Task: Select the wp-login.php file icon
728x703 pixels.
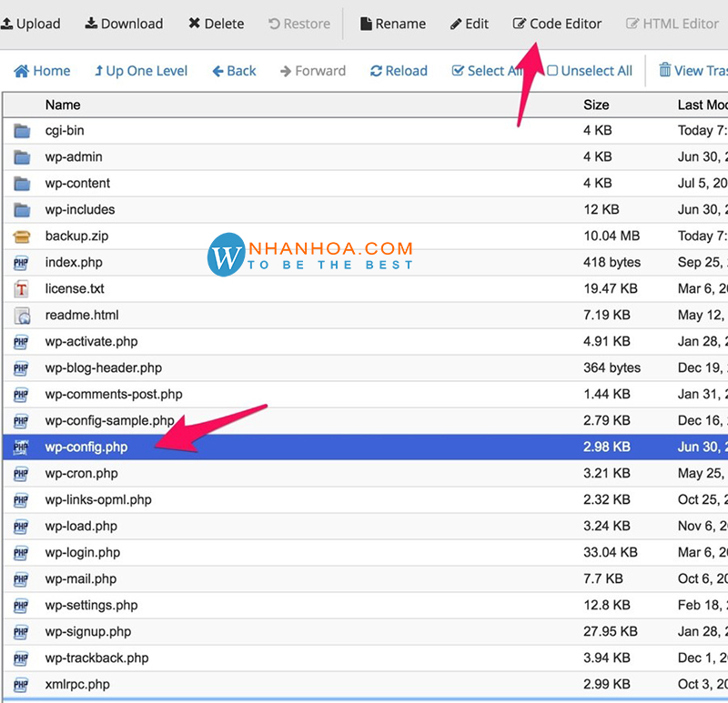Action: pyautogui.click(x=21, y=553)
